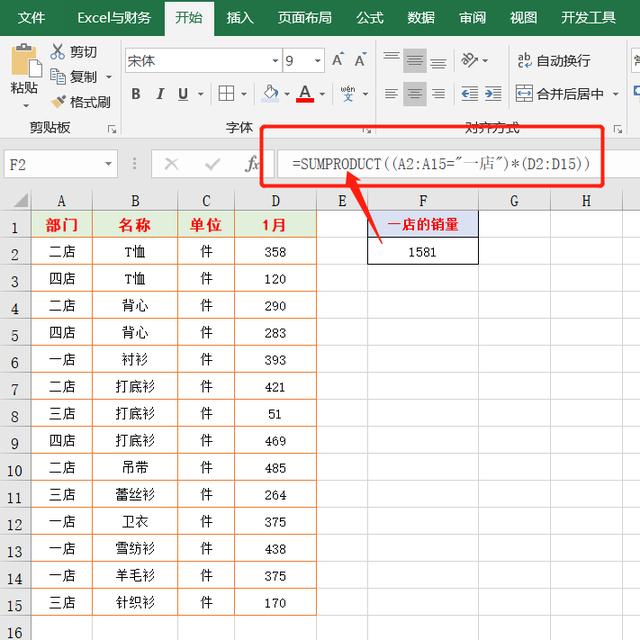
Task: Toggle Italic formatting
Action: 160,94
